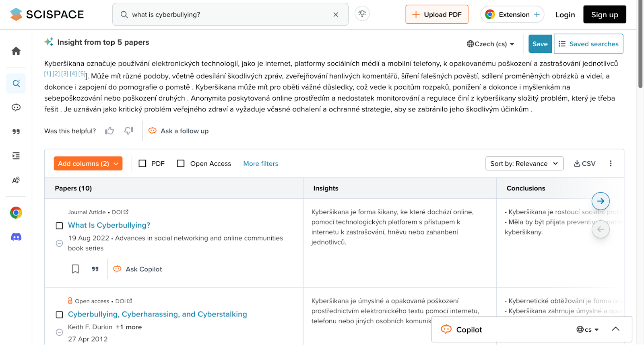Open Cyberbullying, Cyberharassing, and Cyberstalking link
The width and height of the screenshot is (644, 345).
click(157, 314)
